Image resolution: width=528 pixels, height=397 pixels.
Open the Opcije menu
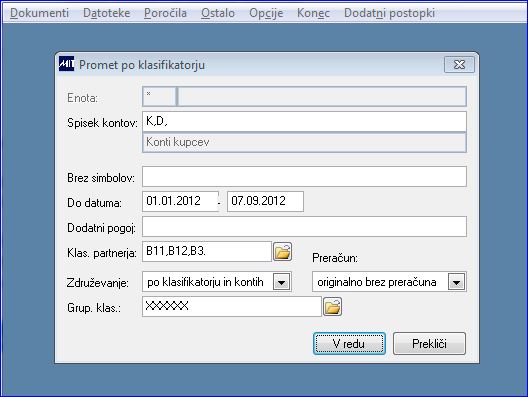point(266,13)
